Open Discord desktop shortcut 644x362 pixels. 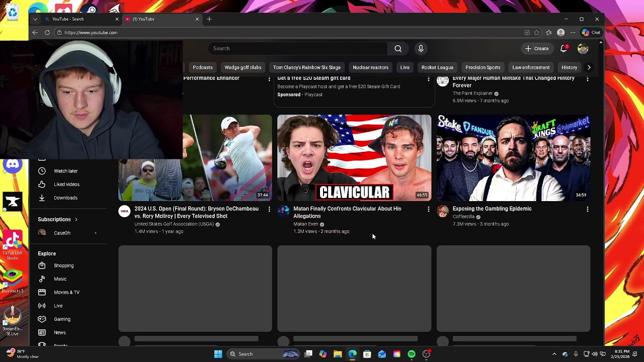coord(13,166)
